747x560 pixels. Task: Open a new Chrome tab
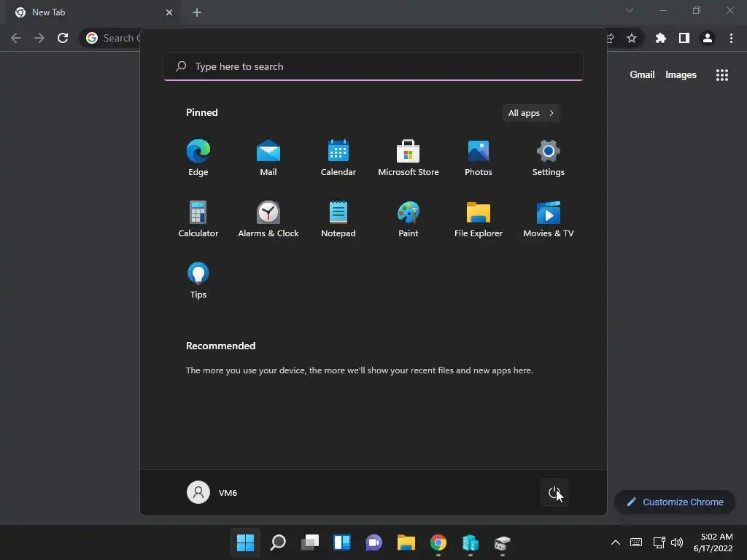pos(197,12)
